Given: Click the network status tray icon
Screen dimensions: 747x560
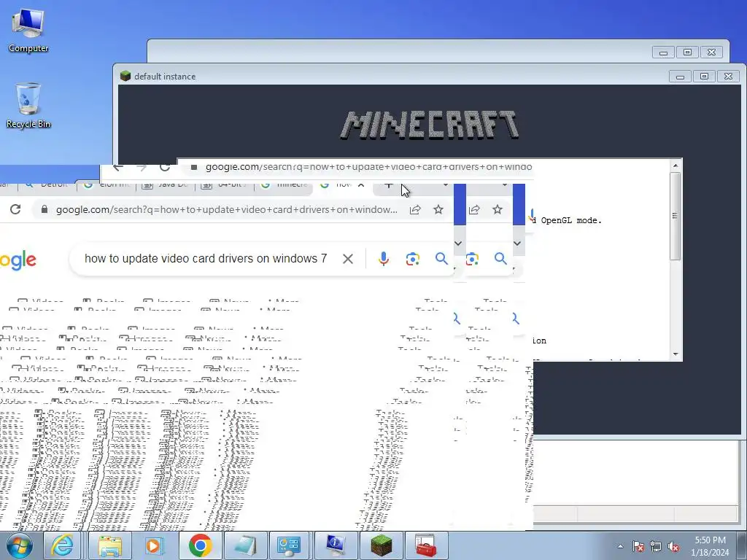Looking at the screenshot, I should point(656,547).
